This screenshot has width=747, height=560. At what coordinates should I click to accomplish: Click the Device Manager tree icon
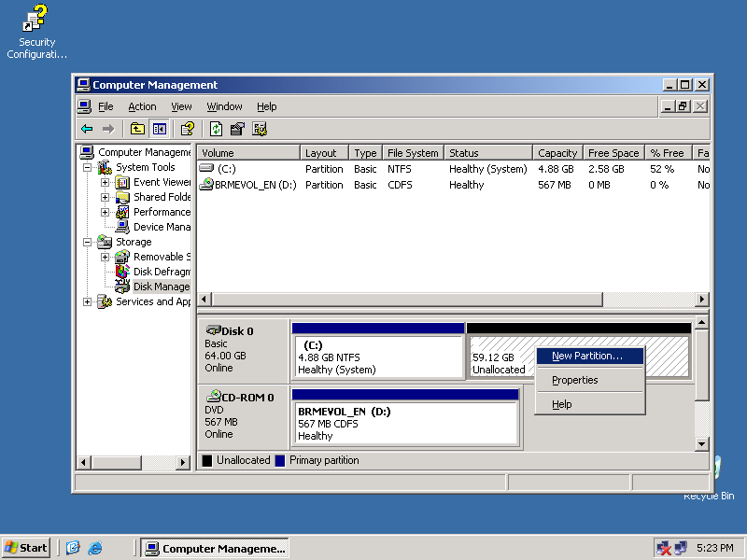pos(122,227)
